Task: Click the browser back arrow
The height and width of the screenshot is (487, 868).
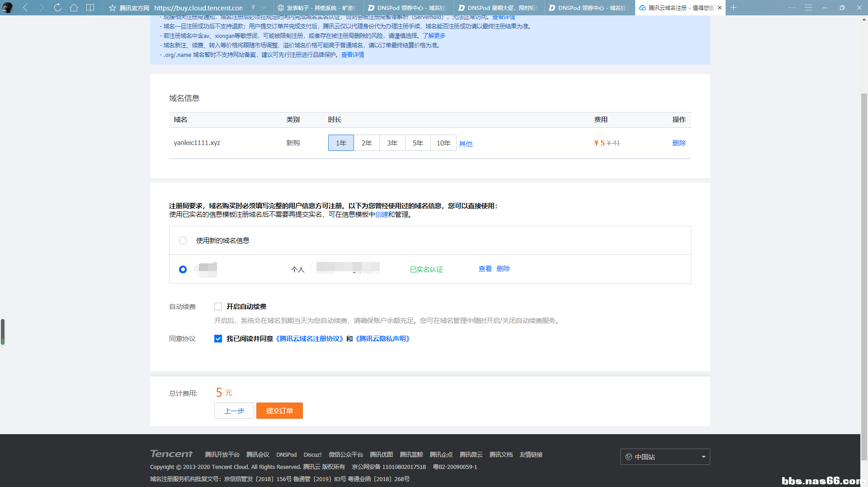Action: 25,8
